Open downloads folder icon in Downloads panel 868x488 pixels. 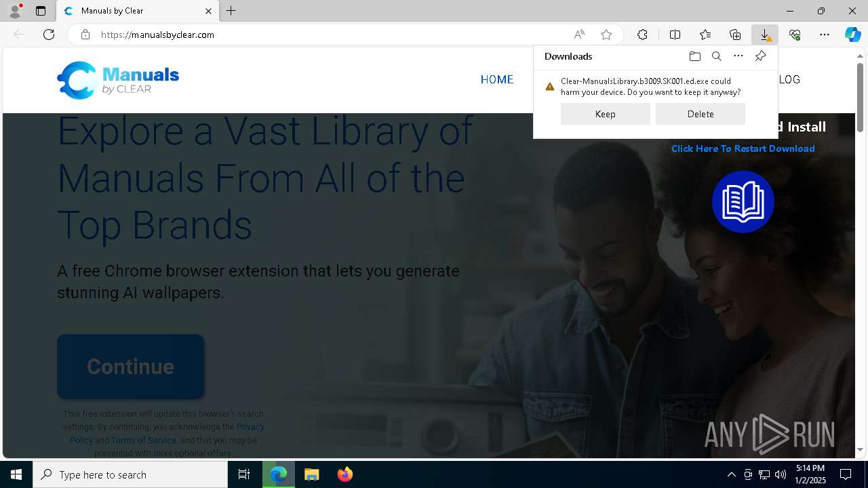[x=694, y=56]
